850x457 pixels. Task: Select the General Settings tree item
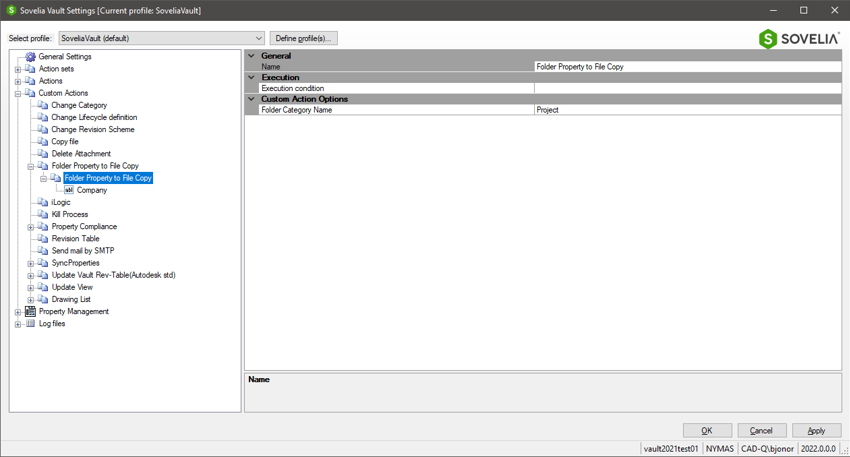point(65,56)
